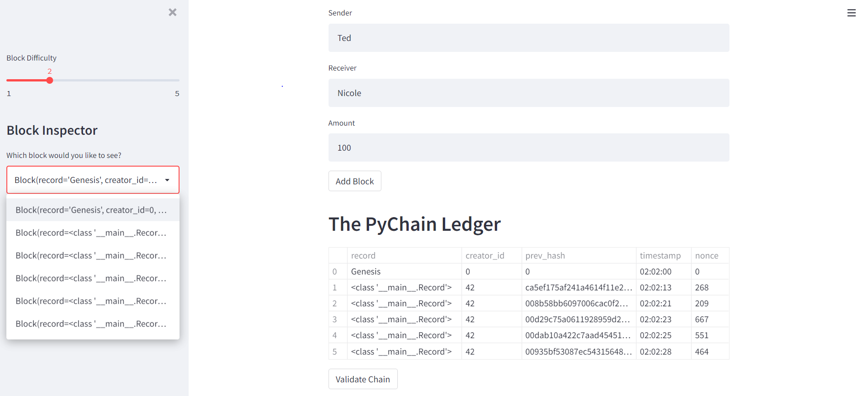Click the prev_hash column header
The height and width of the screenshot is (396, 868).
tap(545, 255)
